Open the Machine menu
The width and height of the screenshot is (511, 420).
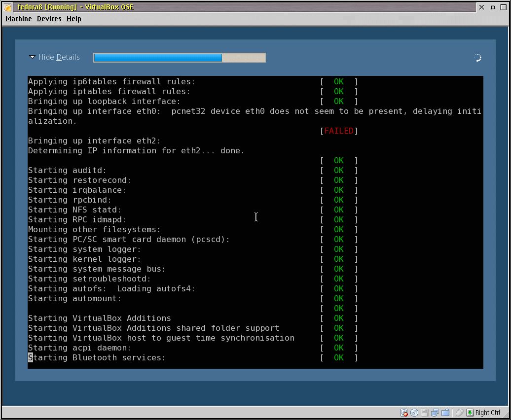[x=19, y=19]
